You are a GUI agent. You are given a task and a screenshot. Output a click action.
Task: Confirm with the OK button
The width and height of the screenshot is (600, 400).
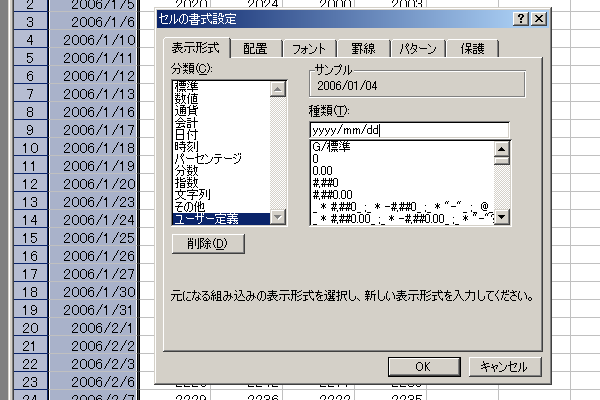424,367
